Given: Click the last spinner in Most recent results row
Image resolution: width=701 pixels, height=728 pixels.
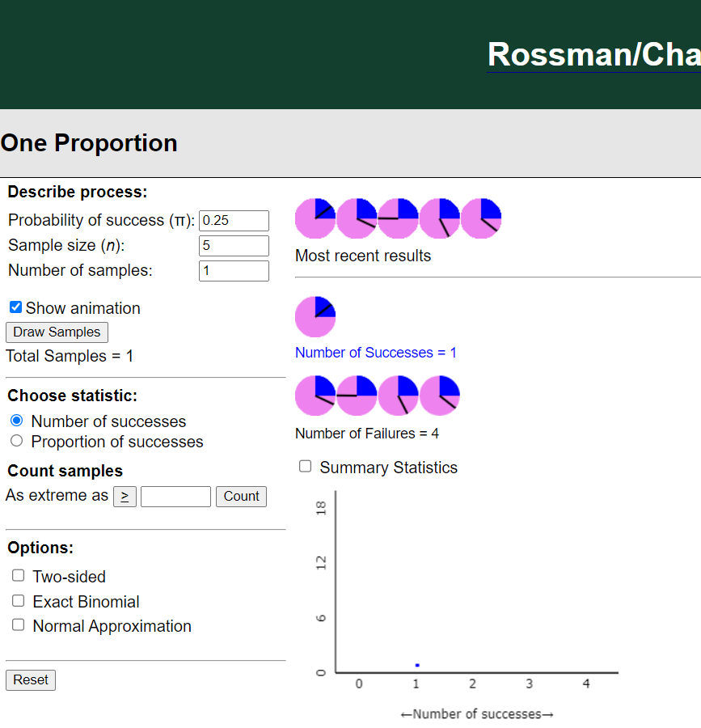Looking at the screenshot, I should pos(481,218).
